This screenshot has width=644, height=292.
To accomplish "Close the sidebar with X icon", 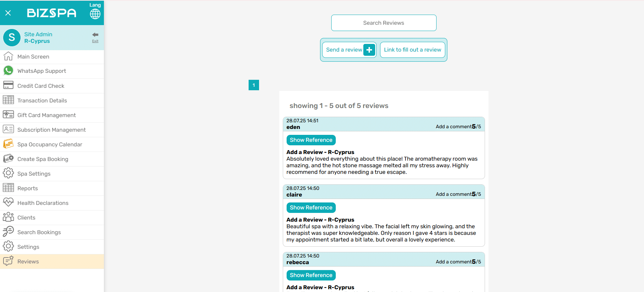I will click(x=8, y=13).
